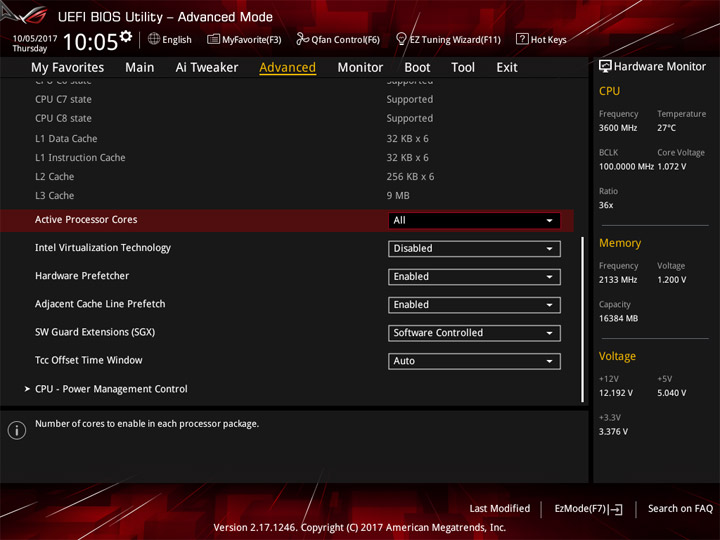Open MyFavorite(F3) list icon
This screenshot has width=720, height=540.
[213, 39]
